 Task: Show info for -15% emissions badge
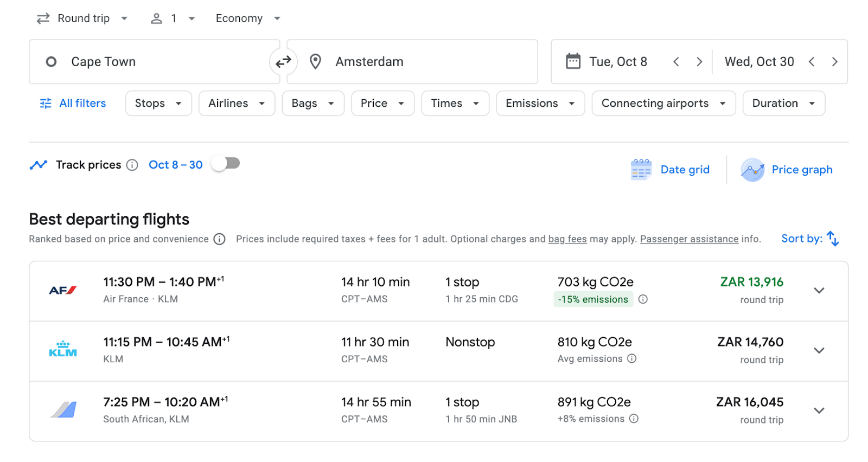tap(643, 299)
